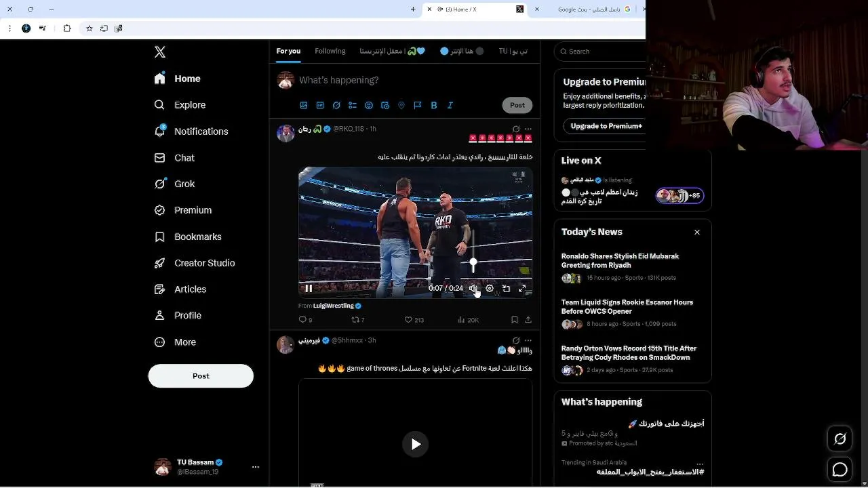Viewport: 868px width, 488px height.
Task: Open the X logo home link
Action: (160, 52)
